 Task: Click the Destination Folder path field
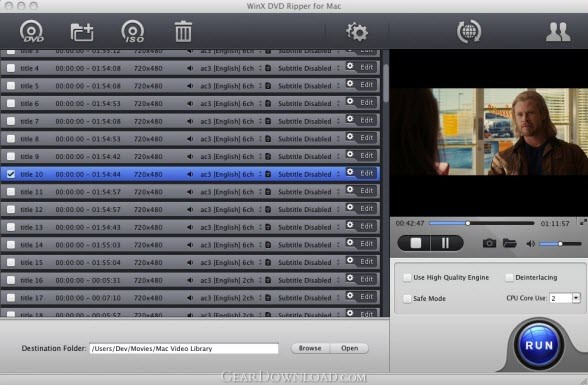point(184,348)
